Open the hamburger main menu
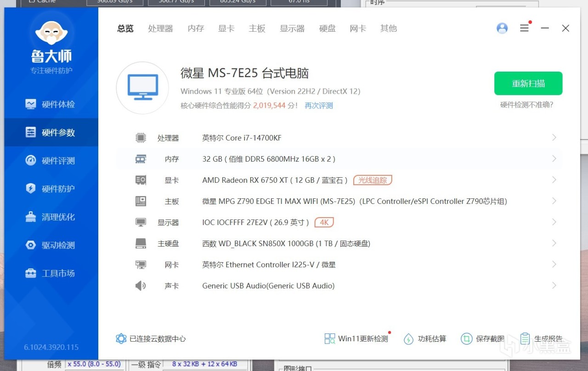The width and height of the screenshot is (588, 371). [x=524, y=28]
